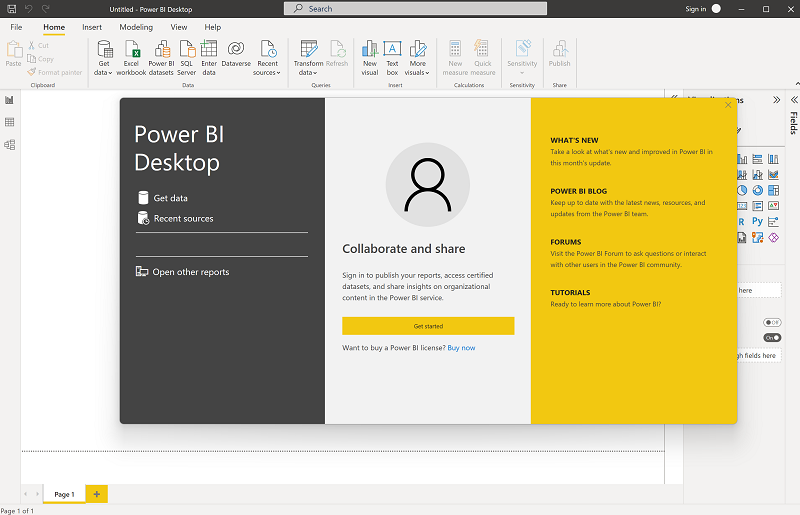Turn off the On toggle in Visualizations
The image size is (800, 515).
pyautogui.click(x=772, y=338)
